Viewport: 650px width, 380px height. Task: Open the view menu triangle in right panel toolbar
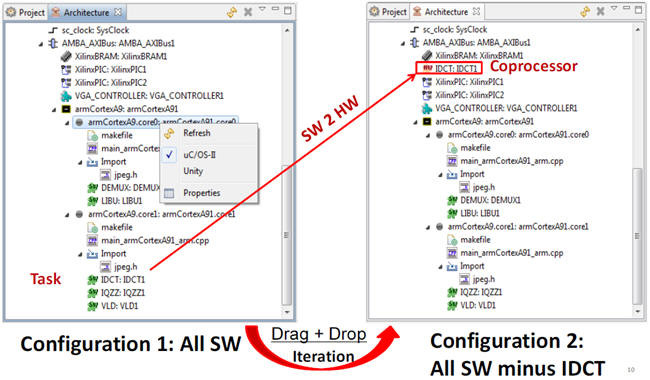point(614,8)
